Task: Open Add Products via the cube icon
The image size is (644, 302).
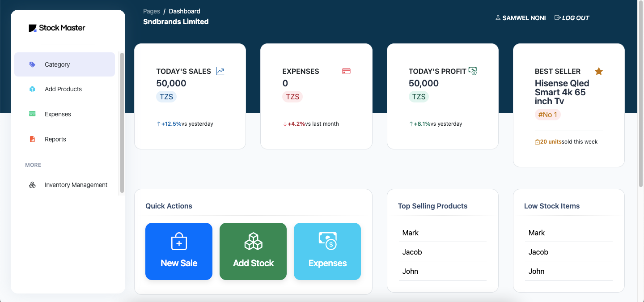Action: tap(32, 89)
